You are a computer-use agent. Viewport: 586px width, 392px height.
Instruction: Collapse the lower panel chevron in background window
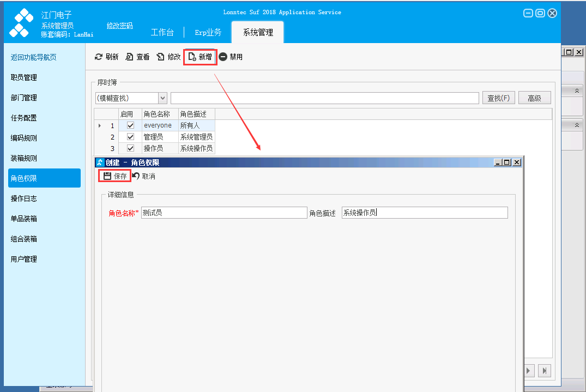click(577, 125)
